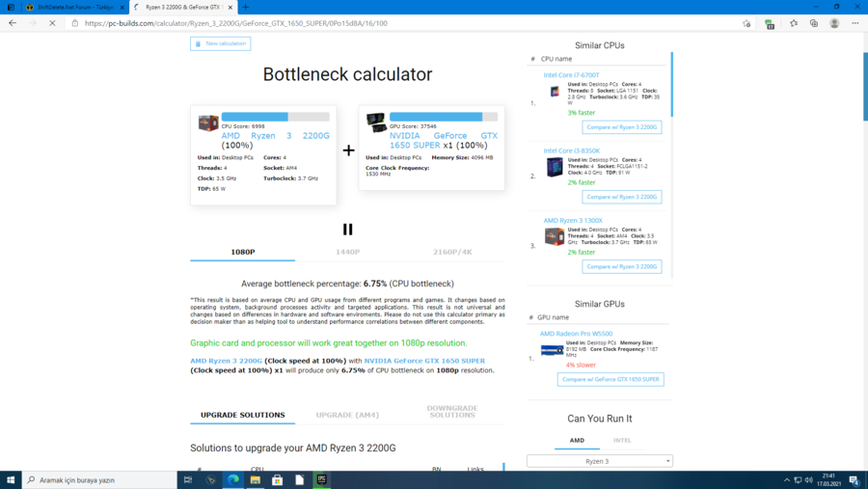This screenshot has width=868, height=489.
Task: Select UPGRADE (AM4) tab
Action: [347, 415]
